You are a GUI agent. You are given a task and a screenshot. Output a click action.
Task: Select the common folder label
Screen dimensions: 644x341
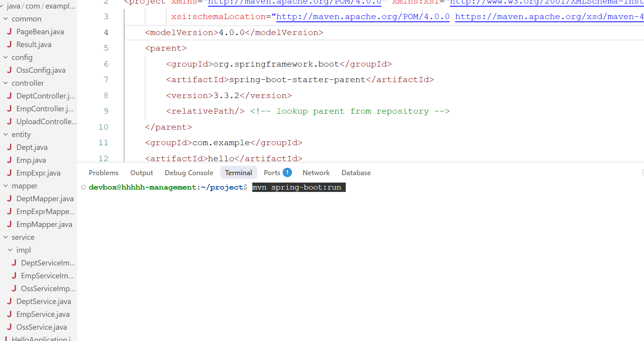(x=26, y=19)
